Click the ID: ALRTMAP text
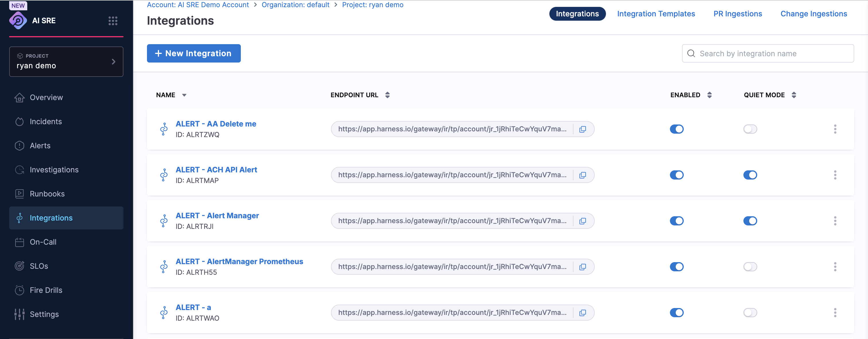The image size is (868, 339). point(197,180)
